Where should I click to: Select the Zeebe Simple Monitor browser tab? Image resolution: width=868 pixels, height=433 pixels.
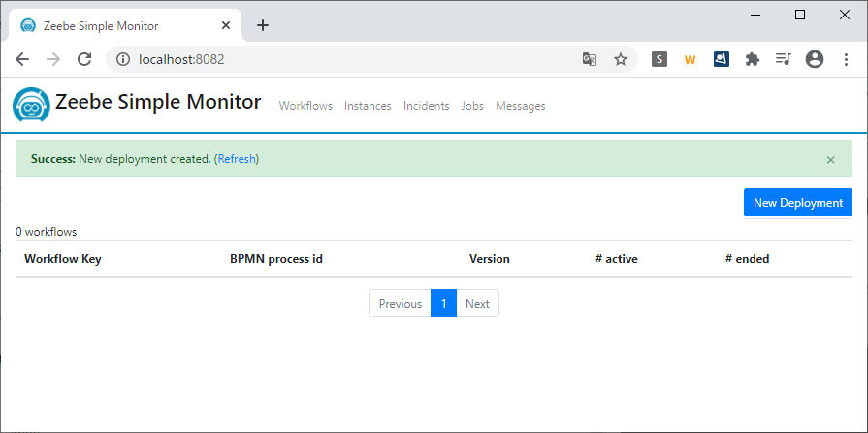point(125,25)
